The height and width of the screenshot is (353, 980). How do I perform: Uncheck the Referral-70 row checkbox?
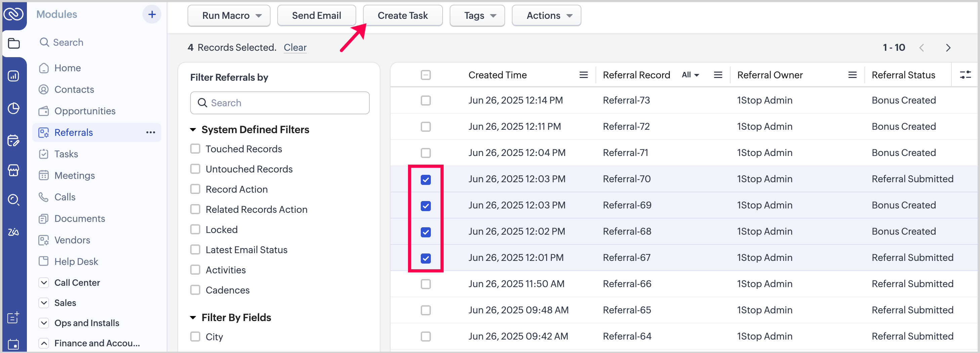pyautogui.click(x=426, y=180)
